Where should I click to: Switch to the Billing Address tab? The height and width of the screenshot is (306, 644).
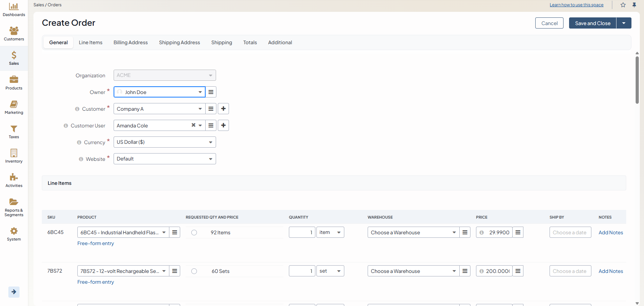[x=130, y=42]
